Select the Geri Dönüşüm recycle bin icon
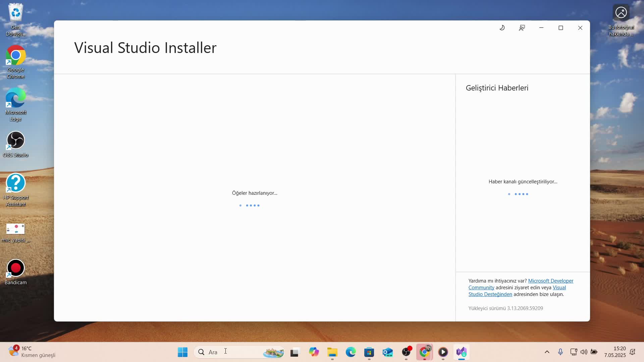 pyautogui.click(x=16, y=20)
